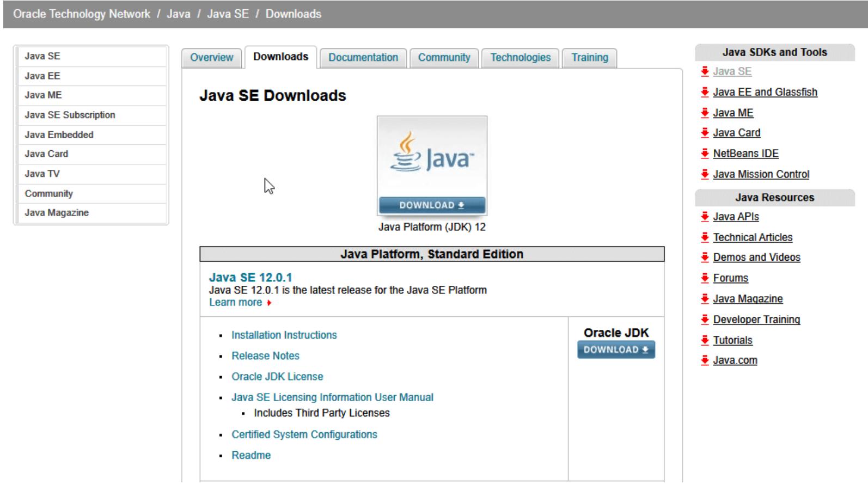This screenshot has height=485, width=868.
Task: Click Java in the breadcrumb
Action: (x=179, y=14)
